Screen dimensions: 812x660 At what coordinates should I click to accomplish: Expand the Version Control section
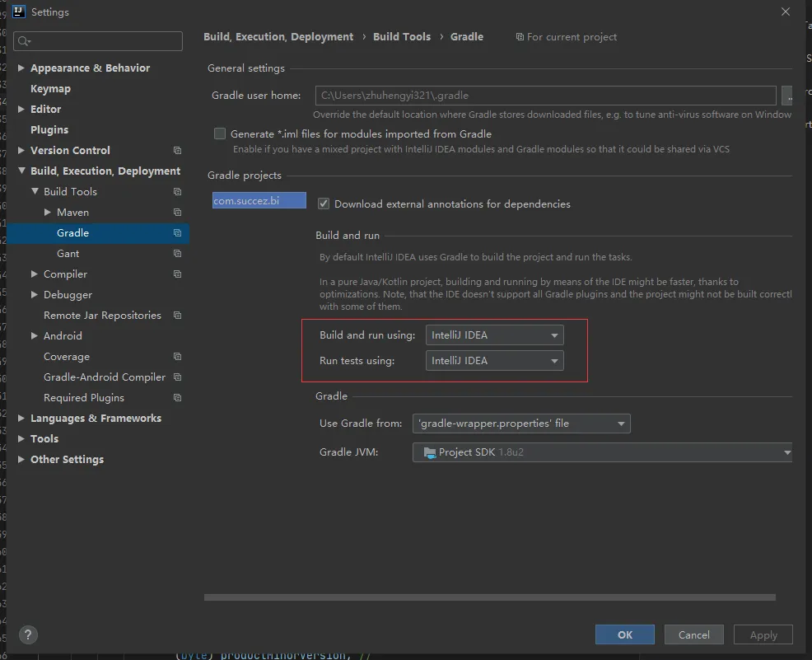[21, 150]
